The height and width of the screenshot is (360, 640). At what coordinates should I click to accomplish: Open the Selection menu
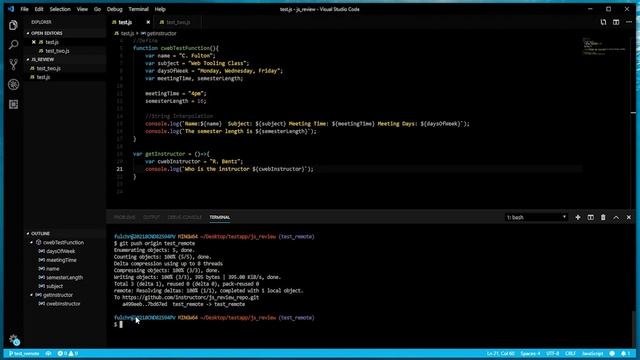tap(60, 9)
